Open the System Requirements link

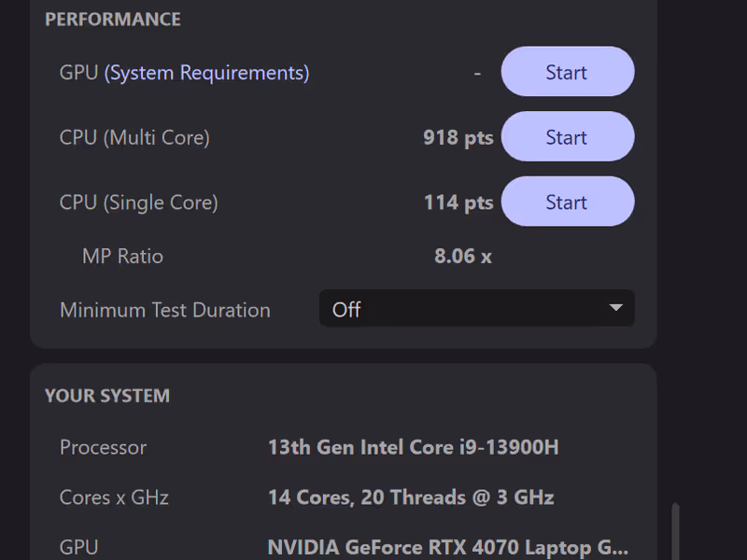click(206, 73)
